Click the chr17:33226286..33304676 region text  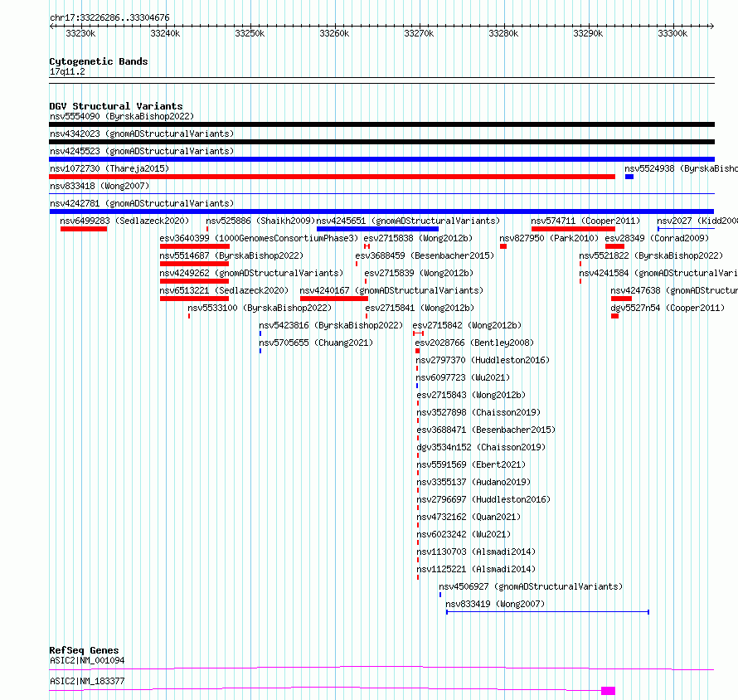109,17
